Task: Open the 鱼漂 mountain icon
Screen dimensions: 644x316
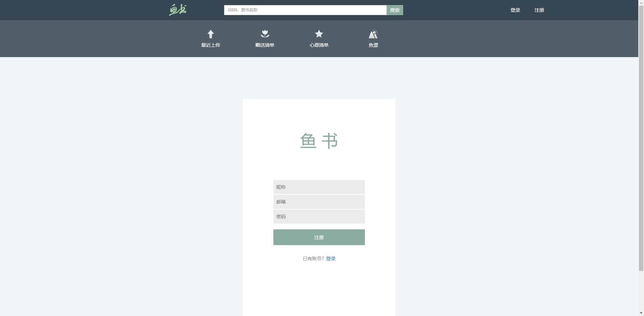Action: (x=373, y=34)
